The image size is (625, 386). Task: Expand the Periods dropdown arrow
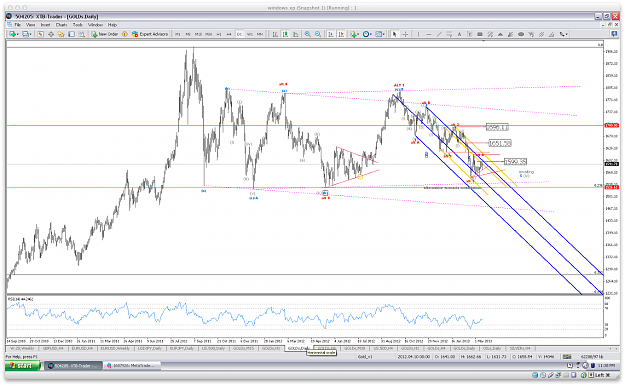point(371,34)
